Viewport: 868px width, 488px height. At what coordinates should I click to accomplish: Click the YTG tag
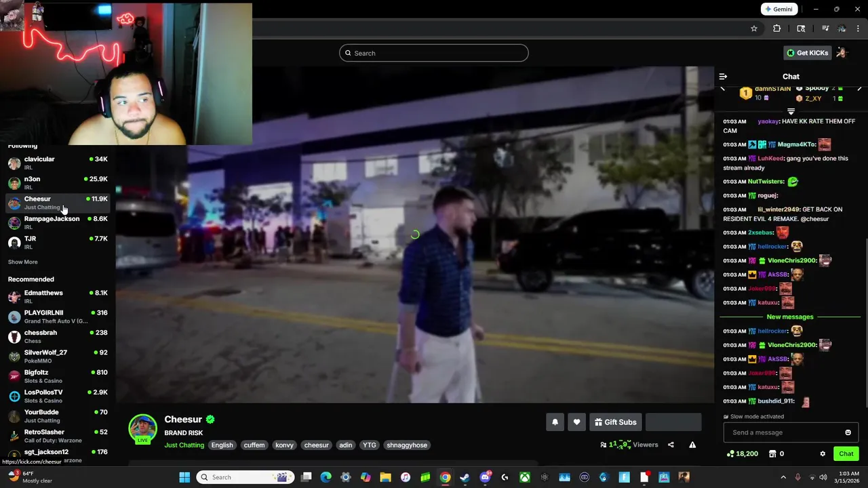tap(369, 445)
